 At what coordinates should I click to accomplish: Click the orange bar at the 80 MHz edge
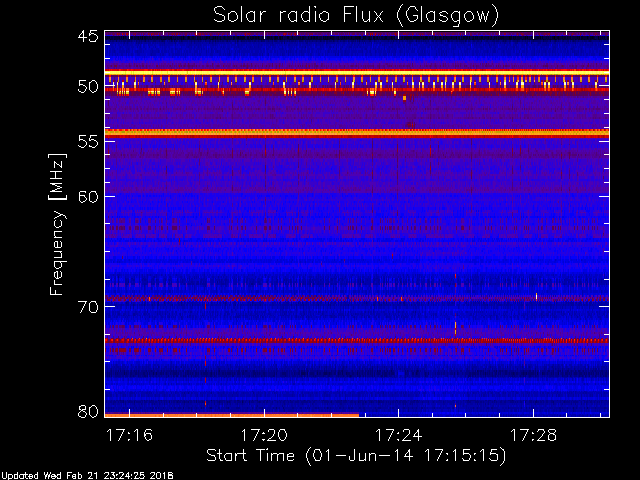pos(232,416)
